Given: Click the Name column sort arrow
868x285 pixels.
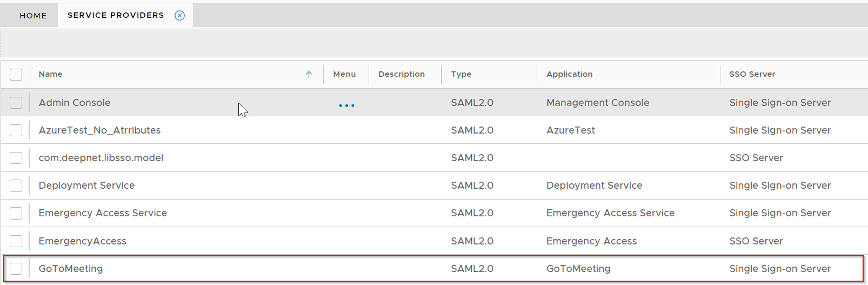Looking at the screenshot, I should pyautogui.click(x=309, y=75).
